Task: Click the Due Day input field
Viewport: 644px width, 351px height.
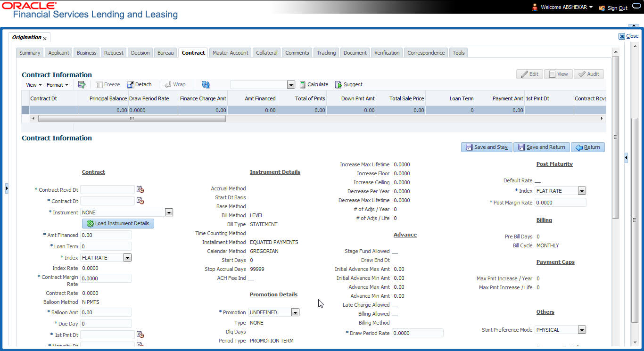Action: pyautogui.click(x=106, y=324)
